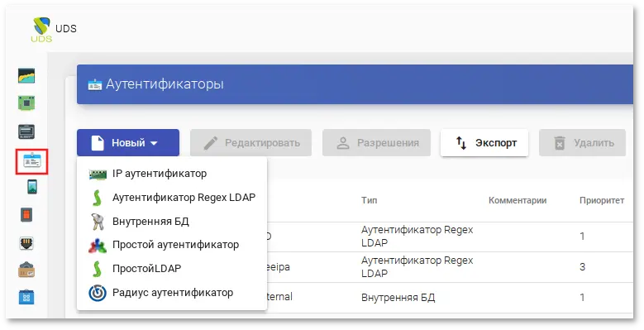Click the ID card icon beside Аутентификаторы title
The width and height of the screenshot is (644, 330).
point(94,85)
